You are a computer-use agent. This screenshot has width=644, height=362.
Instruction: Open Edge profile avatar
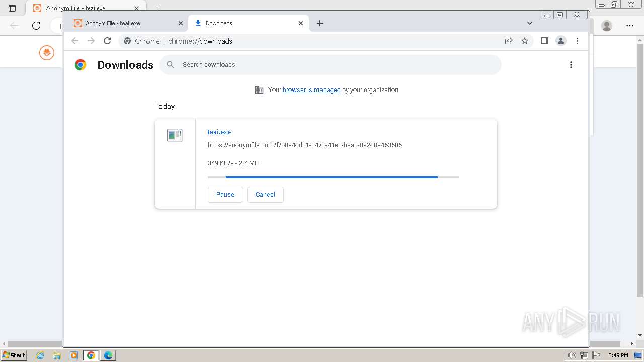[607, 26]
